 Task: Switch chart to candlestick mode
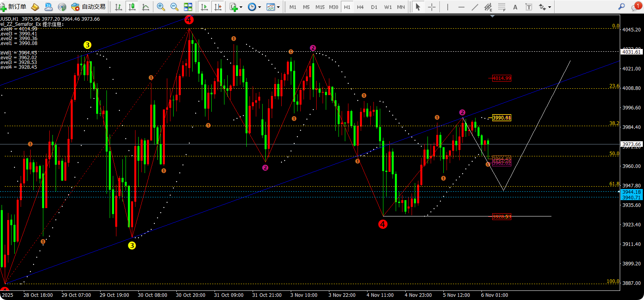pyautogui.click(x=132, y=7)
